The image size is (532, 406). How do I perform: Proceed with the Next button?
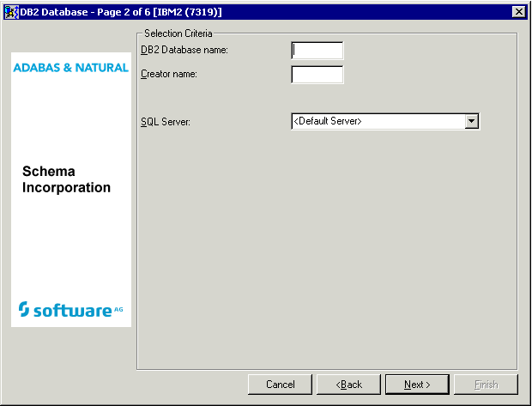[417, 385]
